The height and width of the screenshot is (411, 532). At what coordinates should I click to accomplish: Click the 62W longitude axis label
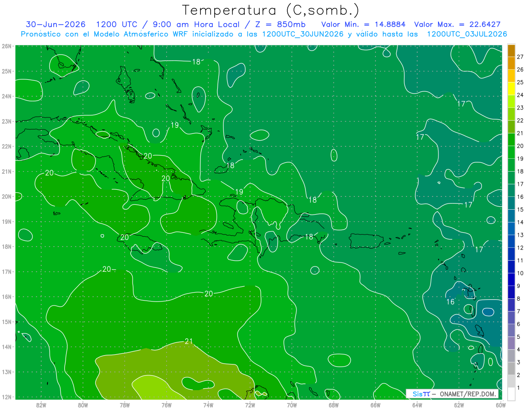pyautogui.click(x=459, y=405)
